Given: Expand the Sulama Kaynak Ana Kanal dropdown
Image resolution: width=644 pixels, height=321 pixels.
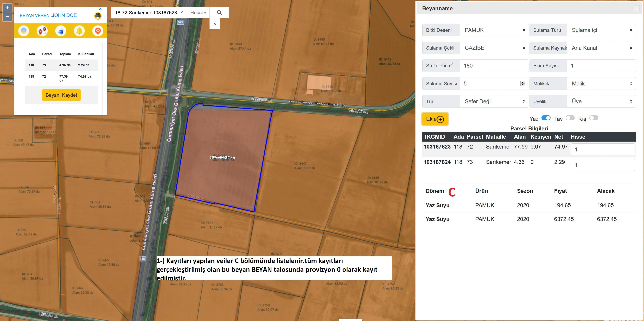Looking at the screenshot, I should [601, 48].
